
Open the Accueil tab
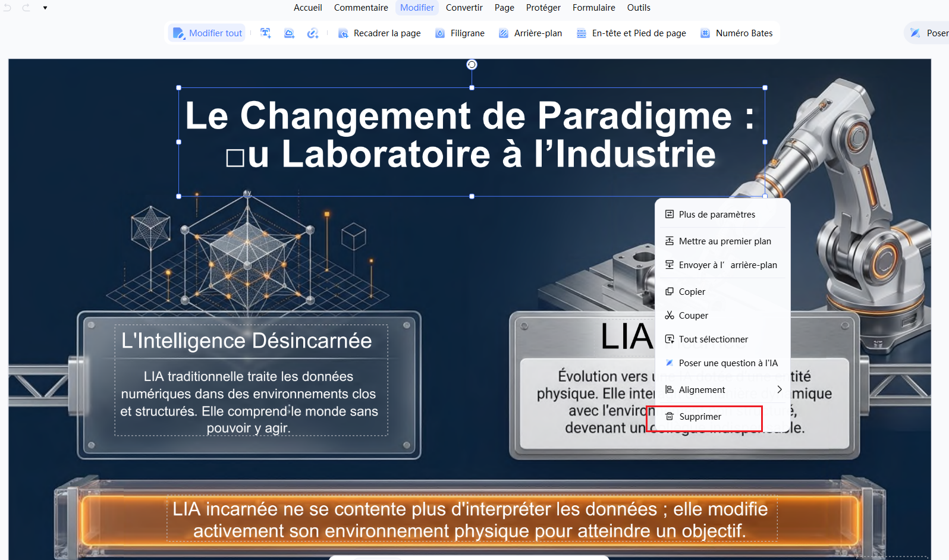pos(308,8)
